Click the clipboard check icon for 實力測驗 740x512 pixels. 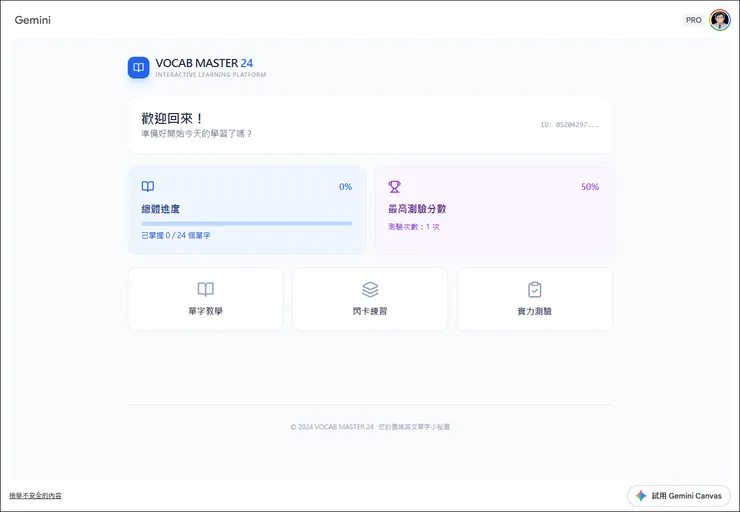click(x=535, y=289)
